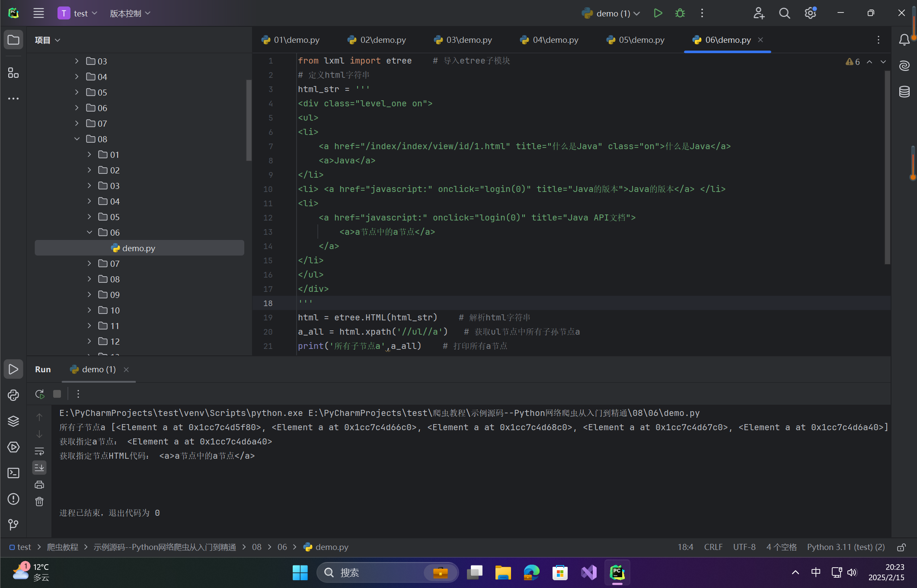The image size is (917, 588).
Task: Toggle soft-wrap in the Run console
Action: (39, 451)
